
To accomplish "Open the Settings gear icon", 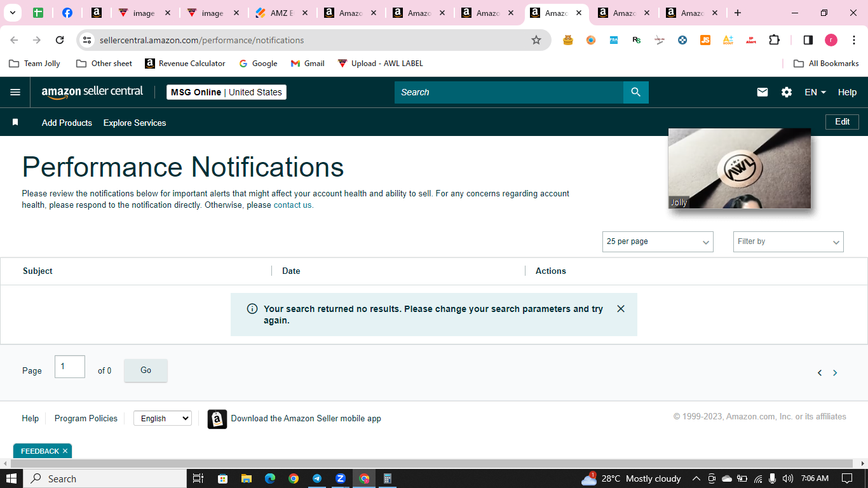I will pos(787,92).
